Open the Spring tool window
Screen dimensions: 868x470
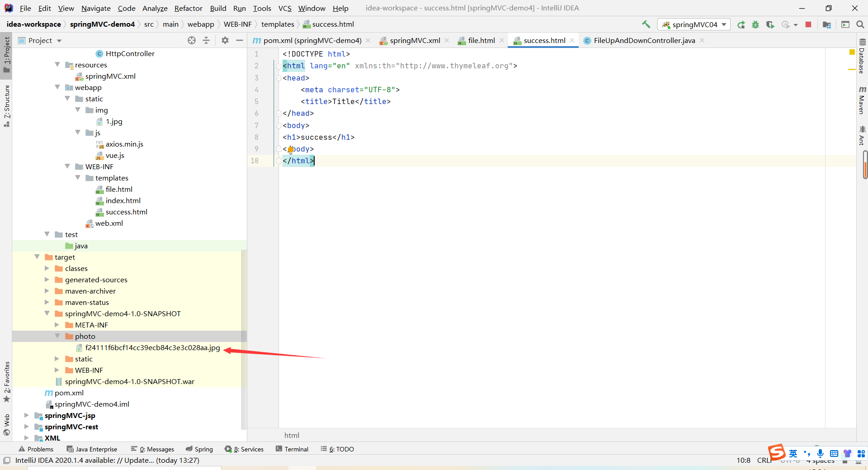[x=199, y=449]
